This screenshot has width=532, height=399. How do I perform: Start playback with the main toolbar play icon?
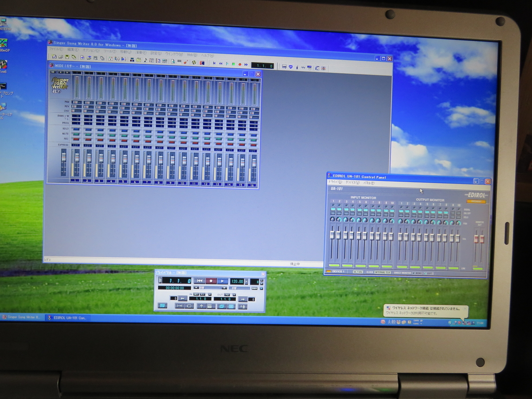(227, 64)
